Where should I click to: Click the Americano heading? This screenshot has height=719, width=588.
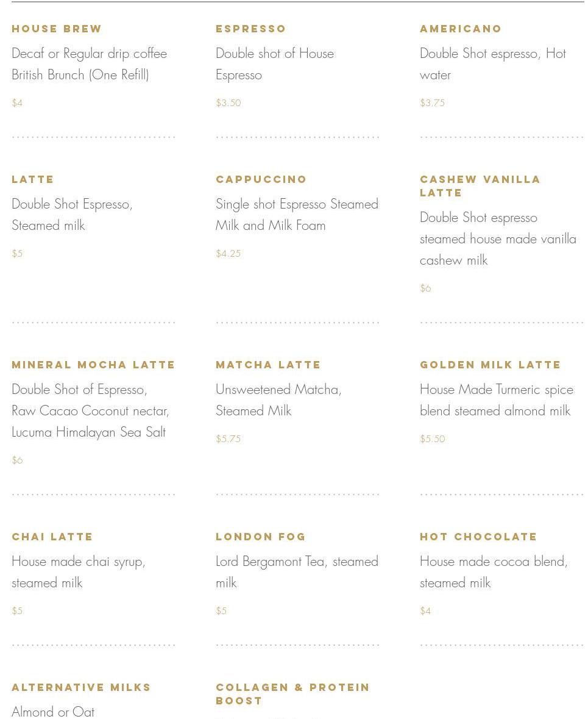pyautogui.click(x=461, y=29)
